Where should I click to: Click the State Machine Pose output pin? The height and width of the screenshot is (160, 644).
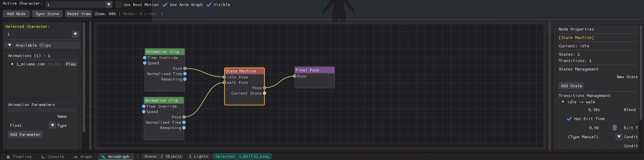pyautogui.click(x=264, y=88)
